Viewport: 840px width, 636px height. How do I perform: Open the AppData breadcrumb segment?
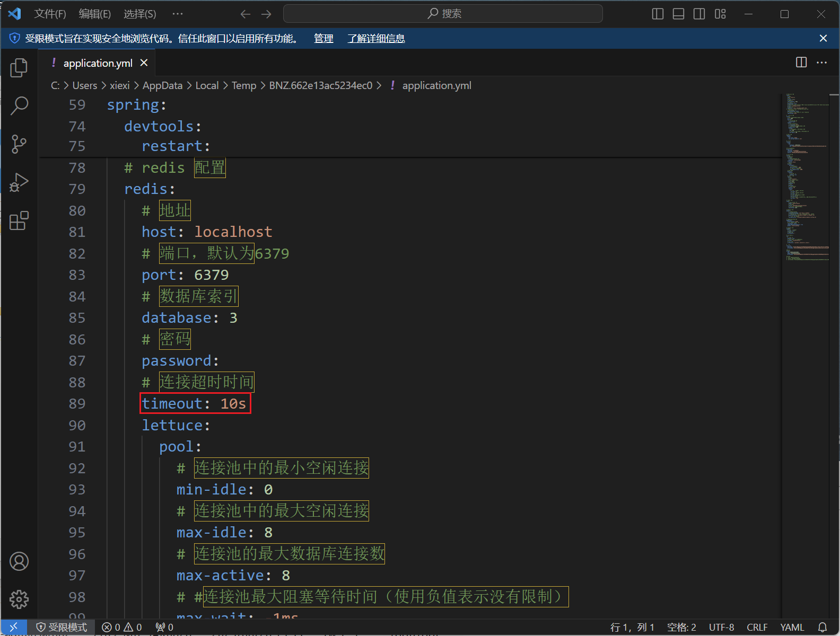(162, 85)
